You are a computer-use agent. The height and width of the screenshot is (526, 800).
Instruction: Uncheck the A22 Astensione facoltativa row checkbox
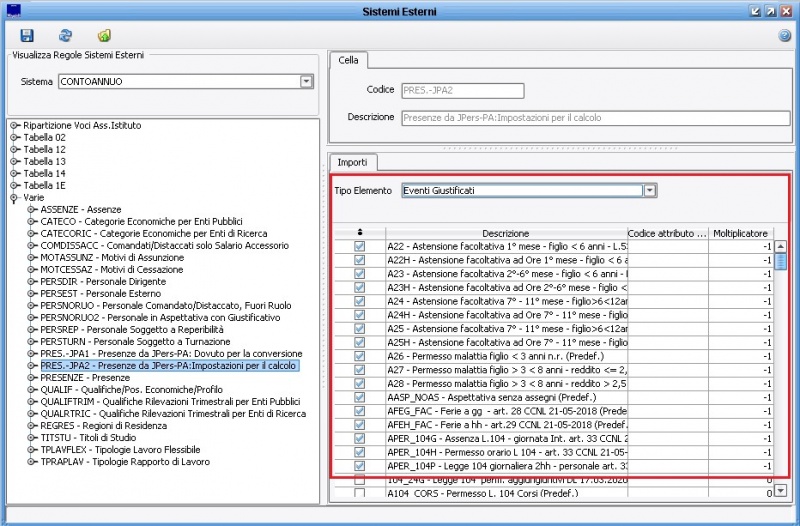click(x=359, y=246)
